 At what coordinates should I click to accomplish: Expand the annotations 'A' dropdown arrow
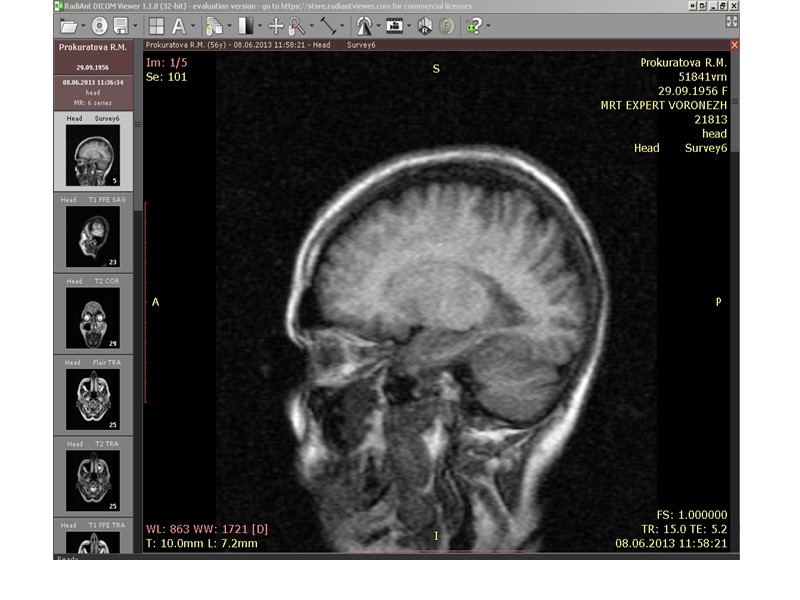click(x=193, y=26)
